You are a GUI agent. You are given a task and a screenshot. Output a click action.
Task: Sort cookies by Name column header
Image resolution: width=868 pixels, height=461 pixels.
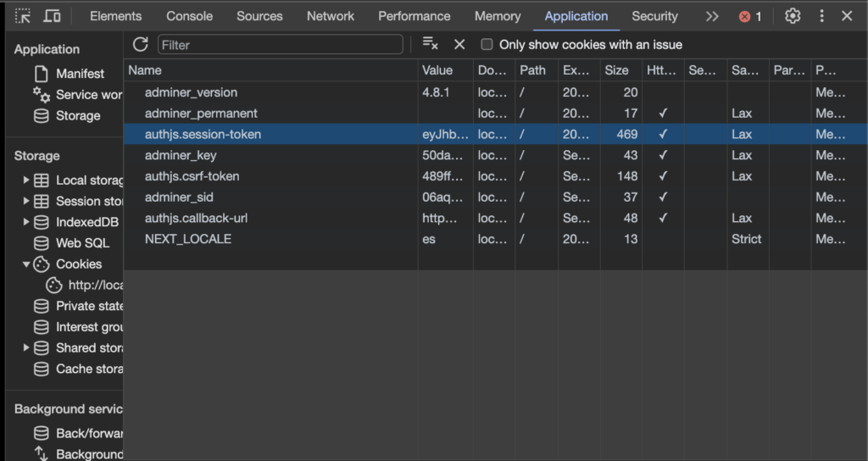tap(270, 70)
